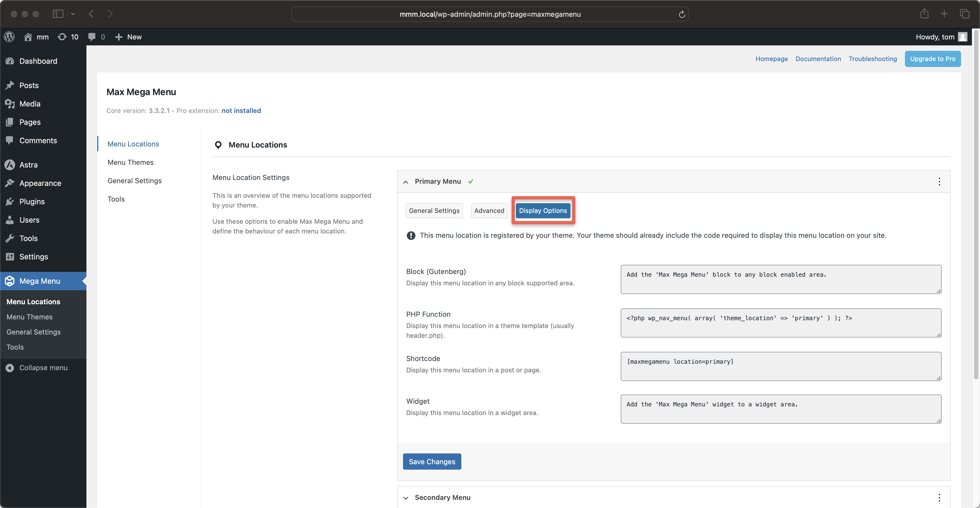The width and height of the screenshot is (980, 508).
Task: Click the Collapse menu arrow icon
Action: [10, 367]
